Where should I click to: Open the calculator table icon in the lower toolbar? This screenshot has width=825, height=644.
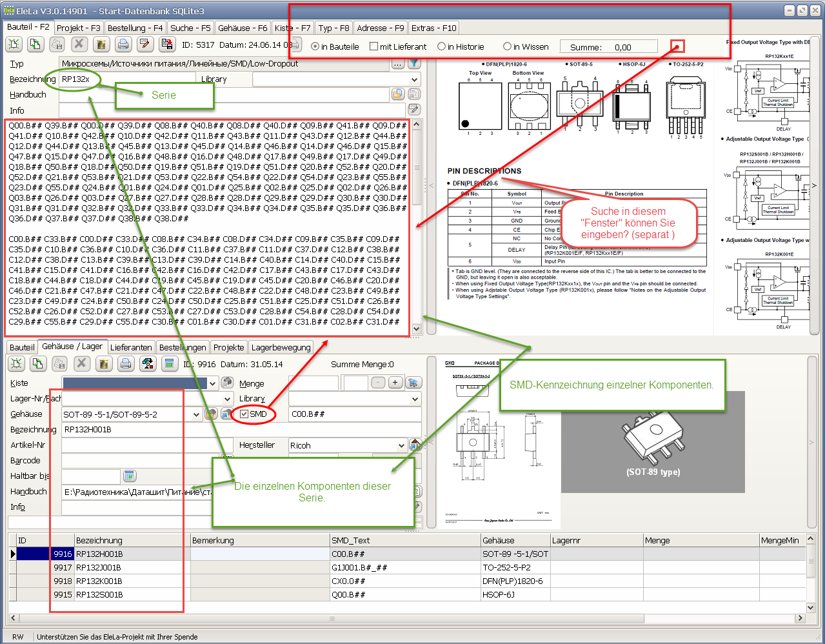coord(170,364)
